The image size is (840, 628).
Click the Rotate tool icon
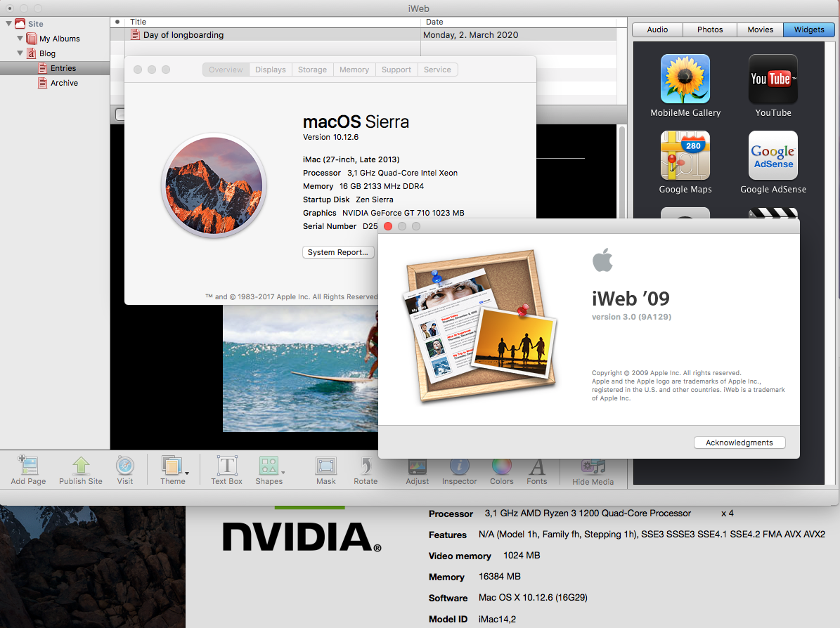coord(366,466)
